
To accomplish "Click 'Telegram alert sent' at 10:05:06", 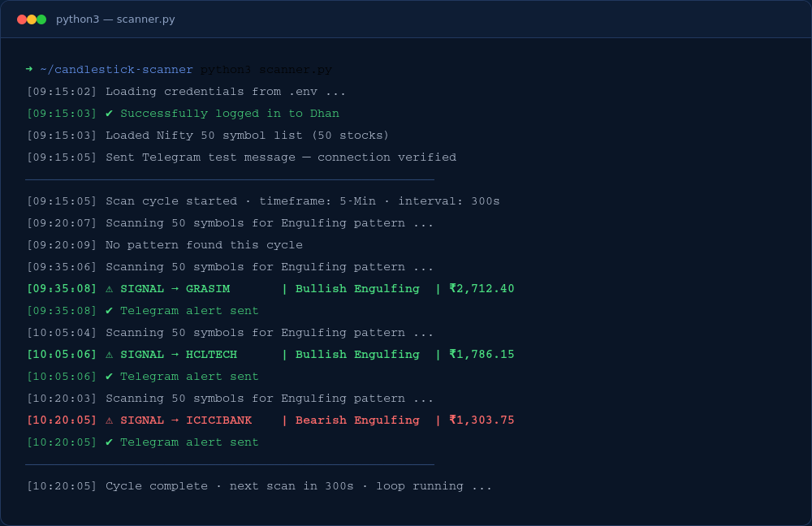I will pos(189,377).
